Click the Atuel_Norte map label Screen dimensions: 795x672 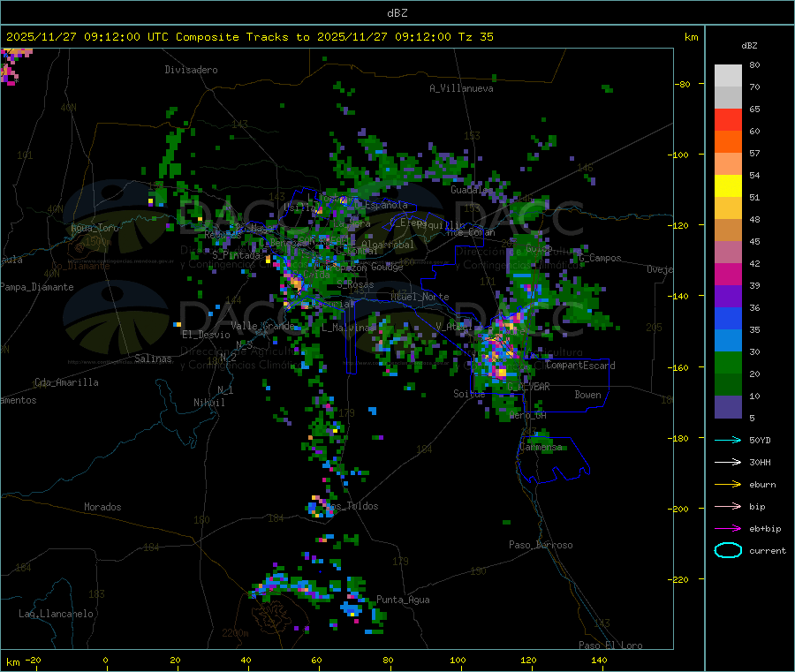pos(420,297)
